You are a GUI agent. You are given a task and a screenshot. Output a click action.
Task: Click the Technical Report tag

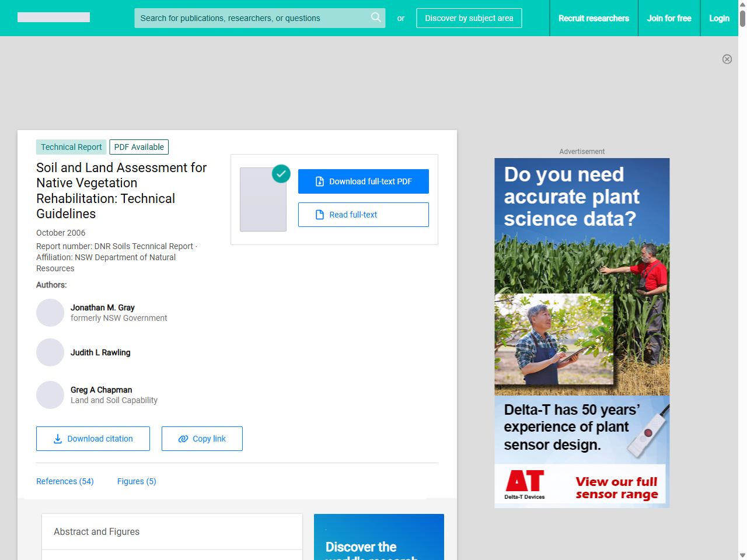point(71,147)
